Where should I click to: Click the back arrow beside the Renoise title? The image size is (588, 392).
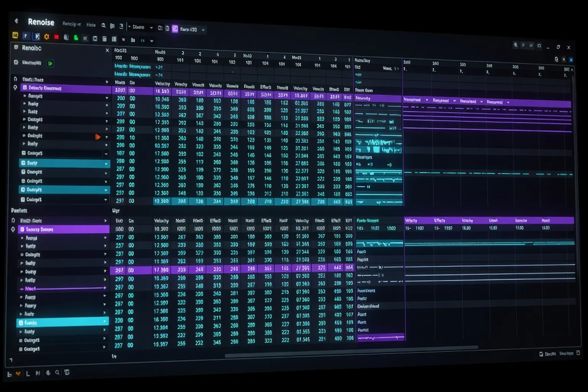[x=16, y=21]
